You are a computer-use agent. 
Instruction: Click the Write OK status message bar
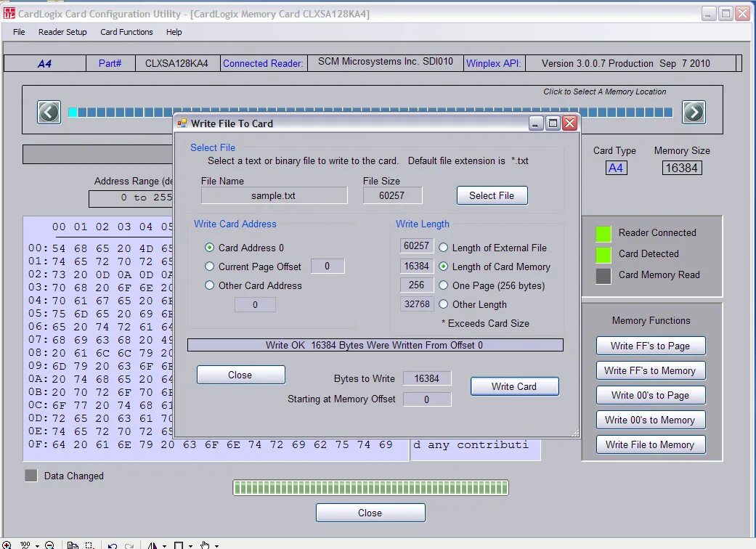(x=375, y=345)
